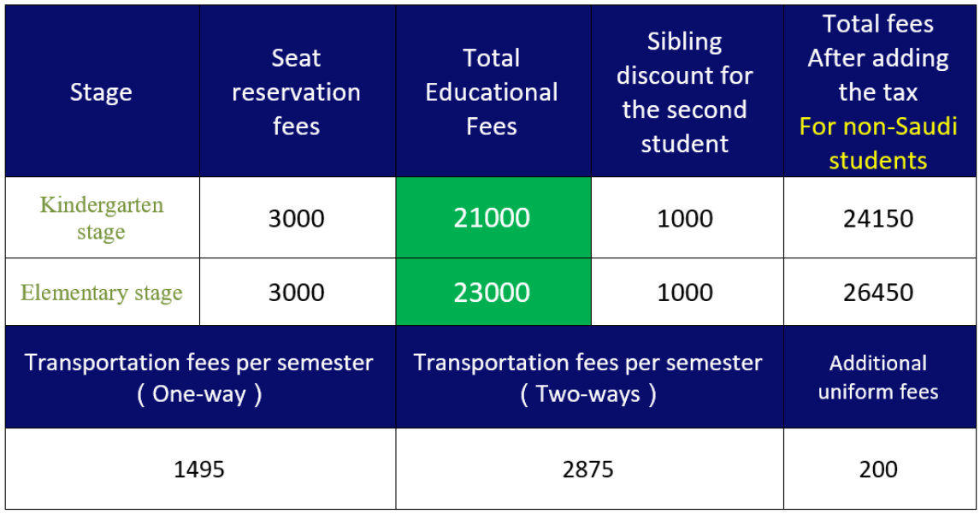Click the 1495 one-way fee value

(200, 469)
